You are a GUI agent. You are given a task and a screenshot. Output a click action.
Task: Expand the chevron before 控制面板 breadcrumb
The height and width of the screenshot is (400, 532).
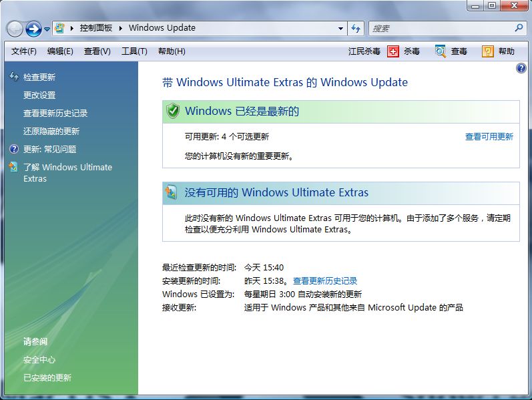click(x=72, y=28)
